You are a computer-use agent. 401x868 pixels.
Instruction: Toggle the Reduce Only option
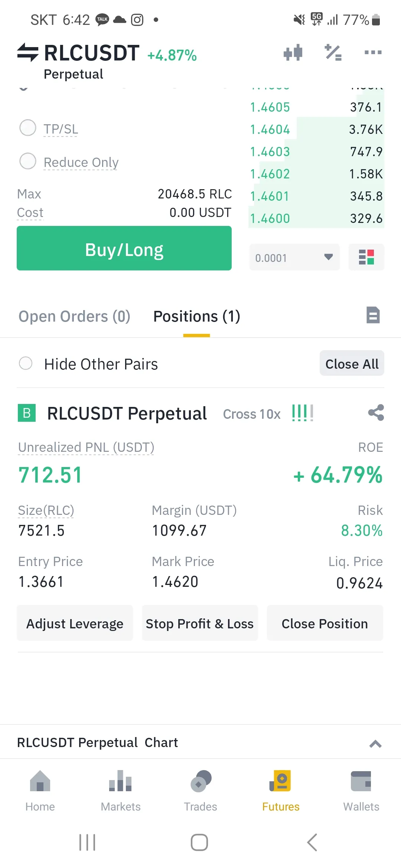point(28,161)
